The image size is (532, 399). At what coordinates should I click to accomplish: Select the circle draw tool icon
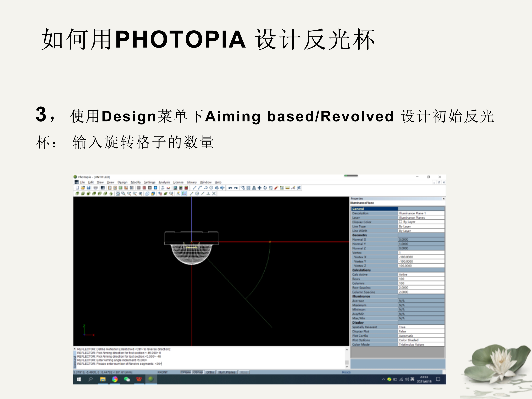211,188
